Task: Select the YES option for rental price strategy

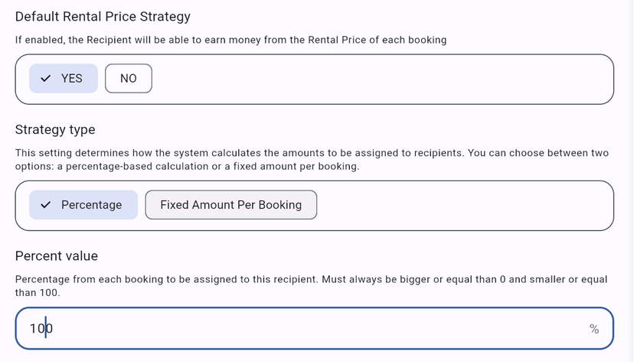Action: [x=64, y=79]
